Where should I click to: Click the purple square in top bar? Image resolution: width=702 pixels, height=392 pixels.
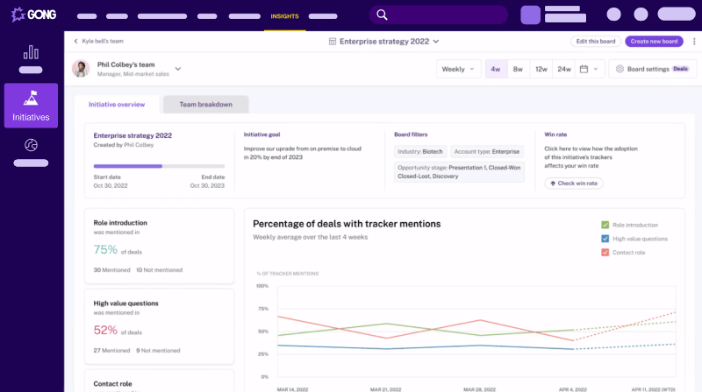[530, 15]
